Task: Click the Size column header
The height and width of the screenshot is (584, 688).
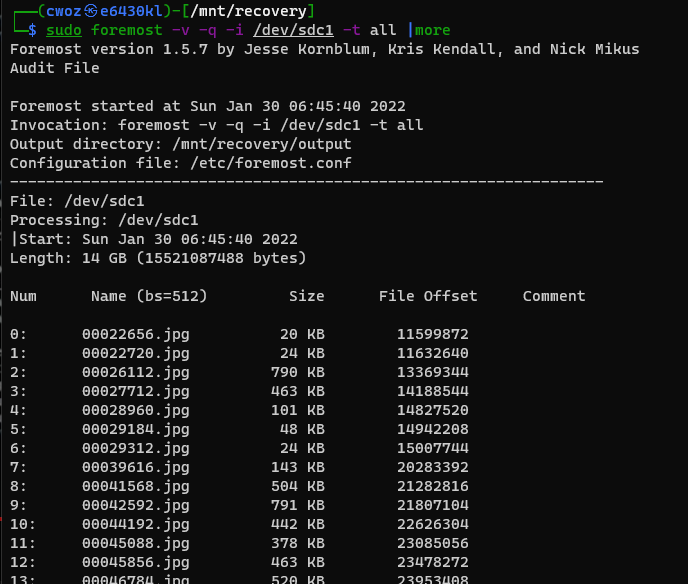Action: click(x=307, y=296)
